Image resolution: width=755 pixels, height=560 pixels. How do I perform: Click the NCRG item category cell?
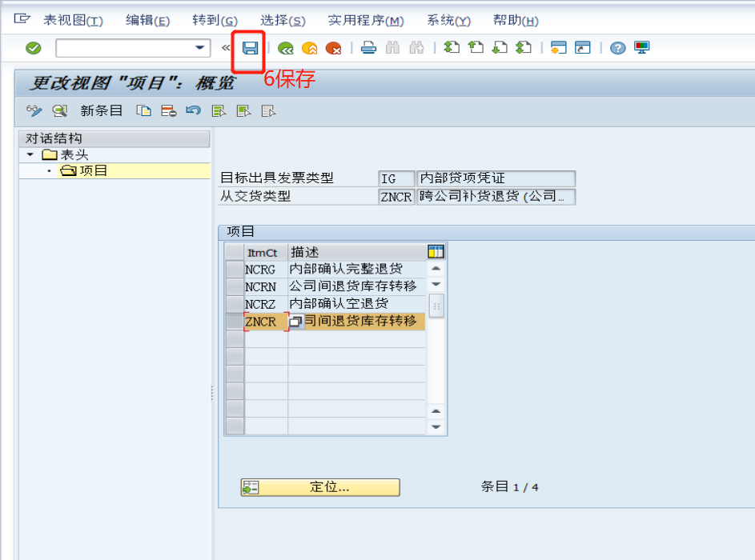coord(266,269)
